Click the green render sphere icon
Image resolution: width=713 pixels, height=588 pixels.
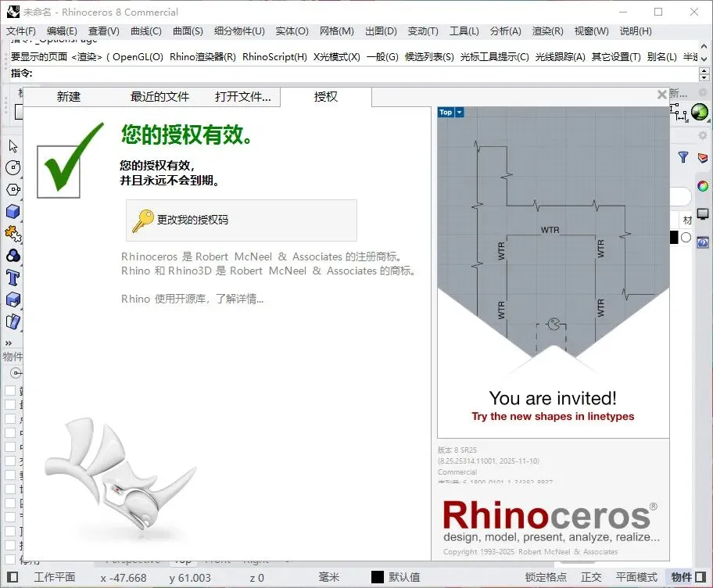[700, 112]
